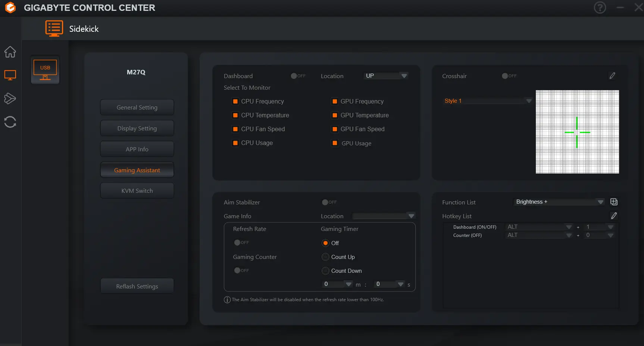Select the Count Up radio button
Image resolution: width=644 pixels, height=346 pixels.
325,257
